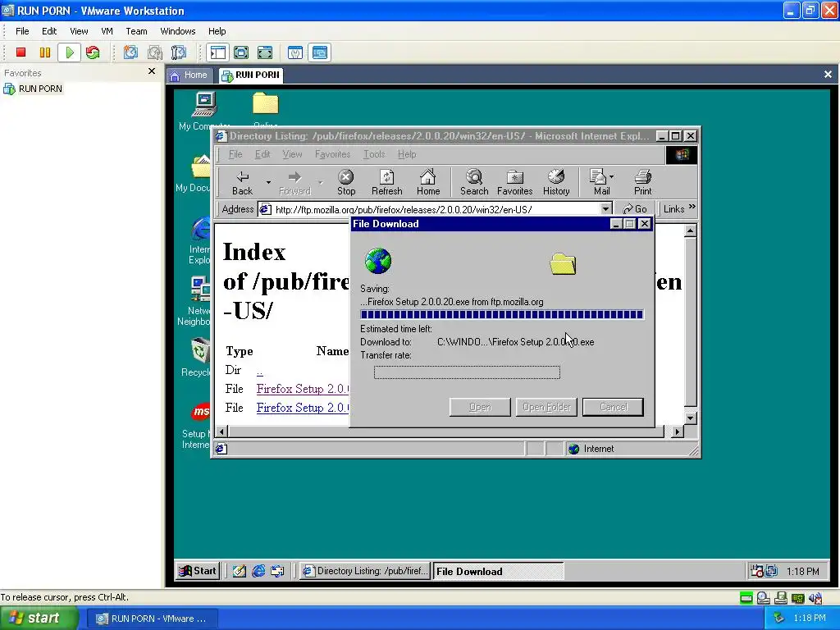
Task: Expand the Mail button dropdown arrow
Action: (x=612, y=177)
